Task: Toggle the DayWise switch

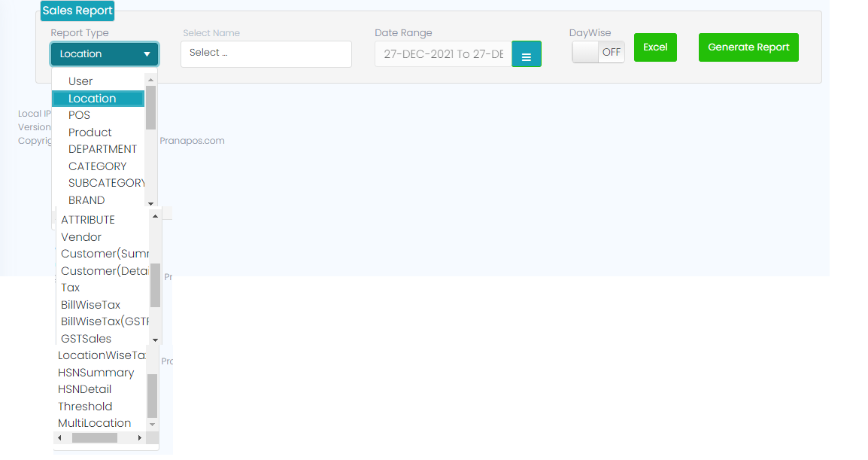Action: point(598,52)
